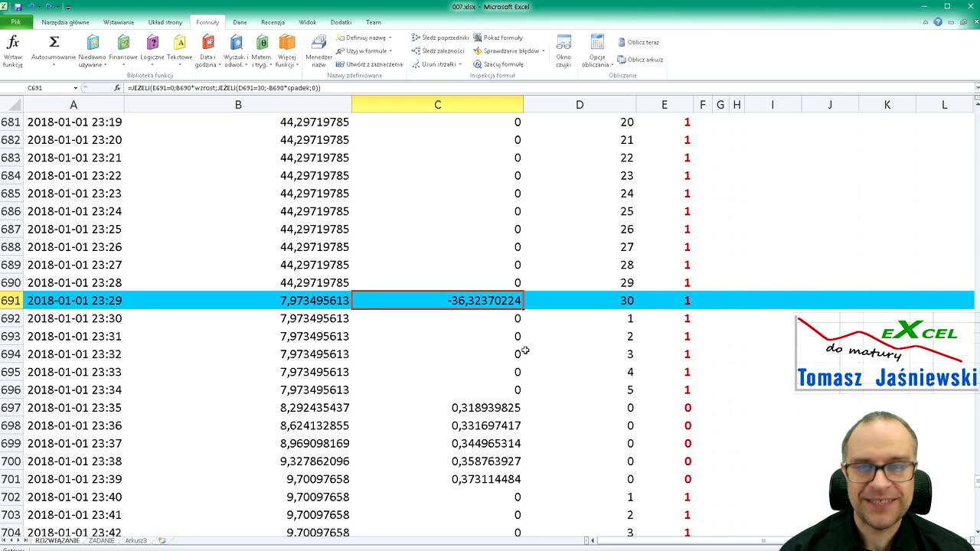Switch to Recenzja ribbon tab
The height and width of the screenshot is (551, 980).
click(273, 22)
